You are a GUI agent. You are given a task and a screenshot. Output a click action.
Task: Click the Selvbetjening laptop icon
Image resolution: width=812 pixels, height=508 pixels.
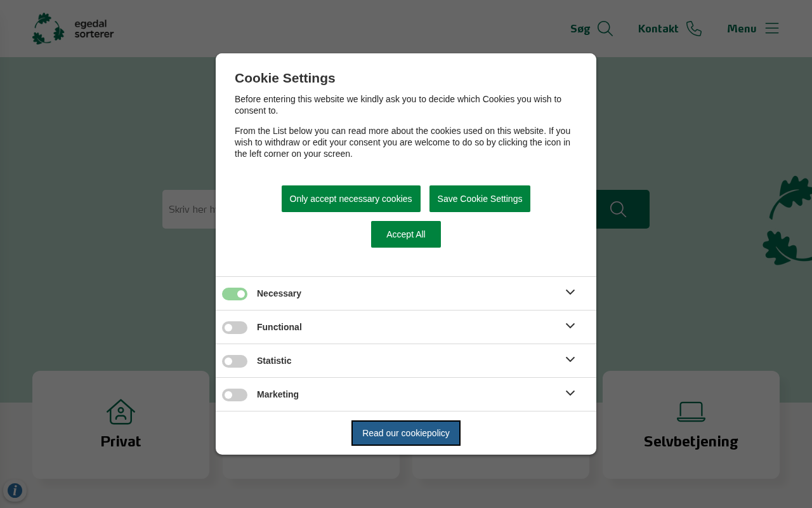pos(691,411)
